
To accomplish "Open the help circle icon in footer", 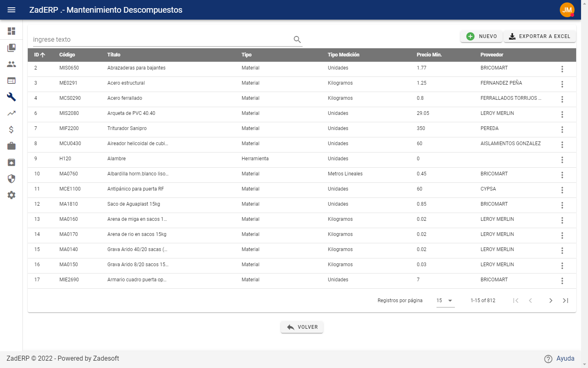I will (548, 359).
